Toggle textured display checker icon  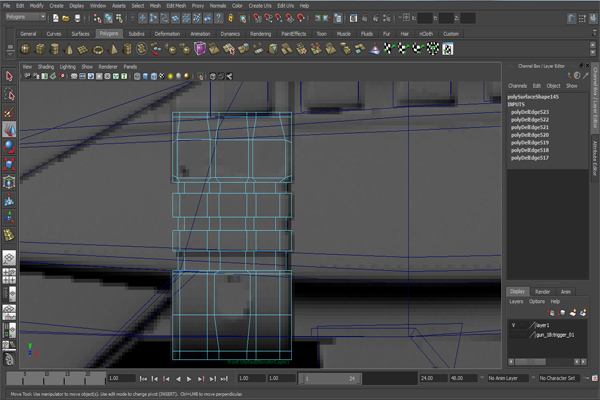click(162, 77)
